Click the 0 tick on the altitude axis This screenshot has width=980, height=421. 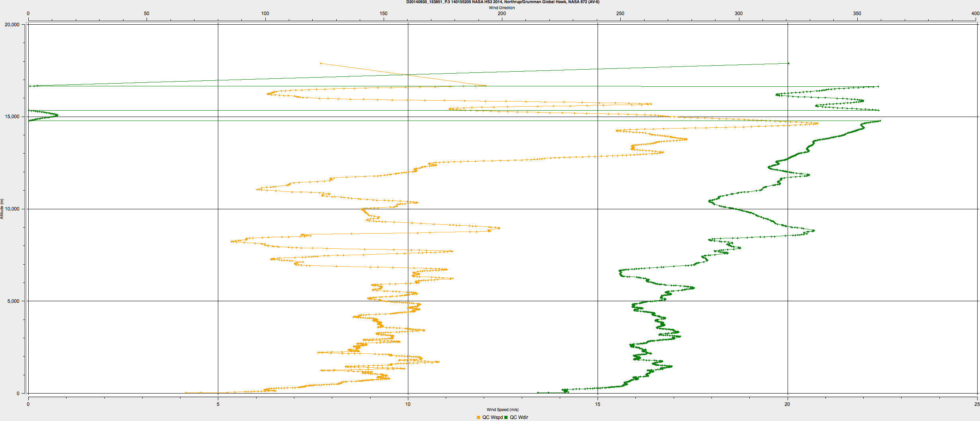pos(18,394)
